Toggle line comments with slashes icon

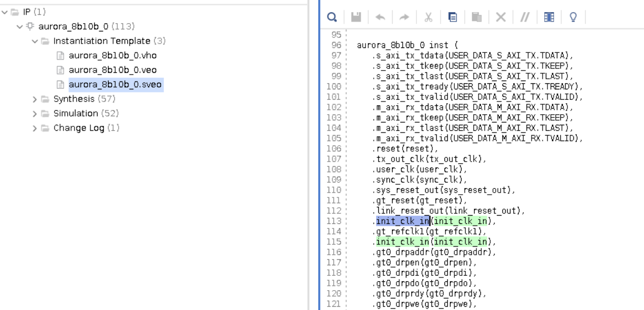[x=525, y=17]
